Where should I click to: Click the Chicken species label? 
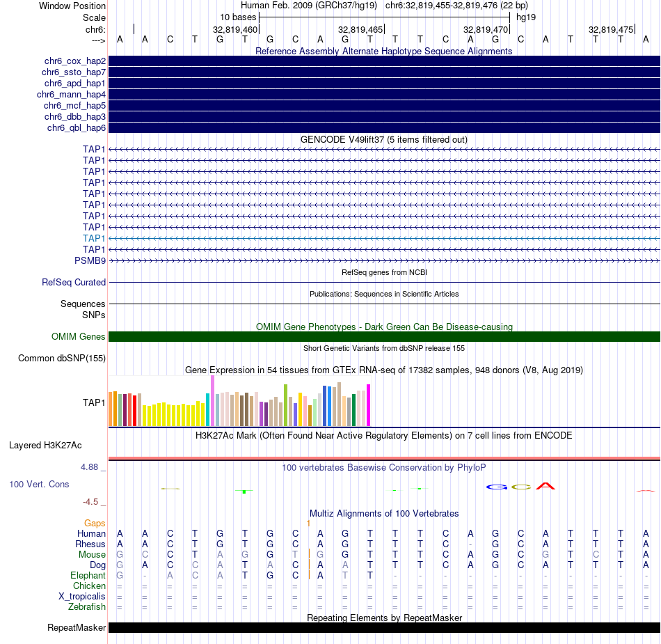(89, 586)
